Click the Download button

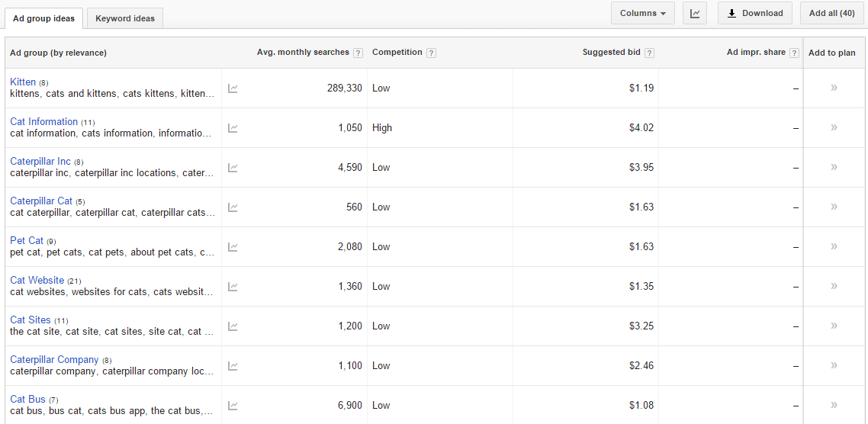tap(754, 13)
